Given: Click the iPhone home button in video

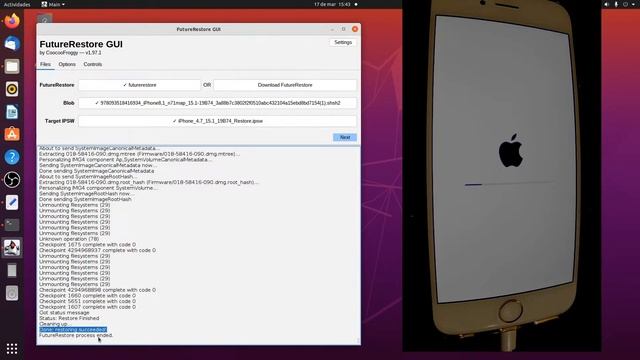Looking at the screenshot, I should click(510, 311).
